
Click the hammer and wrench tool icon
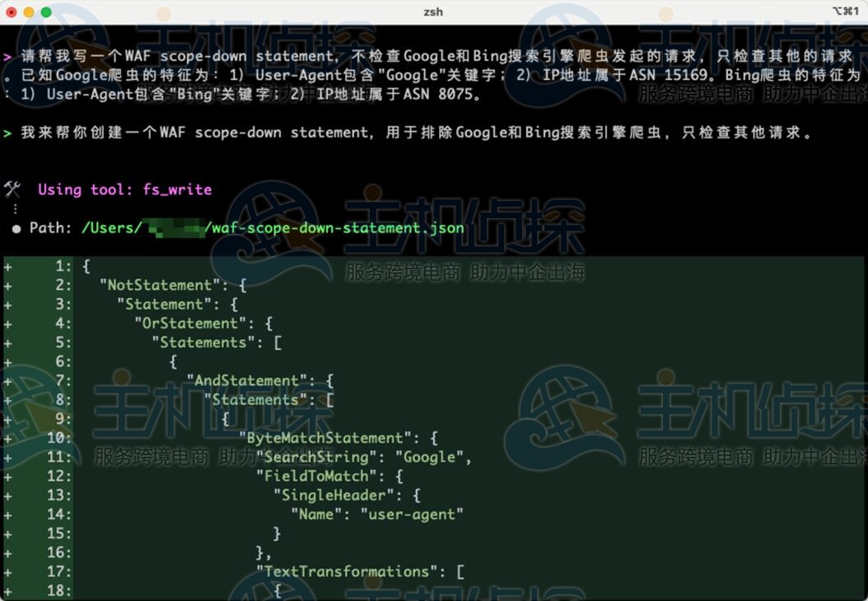(x=12, y=189)
